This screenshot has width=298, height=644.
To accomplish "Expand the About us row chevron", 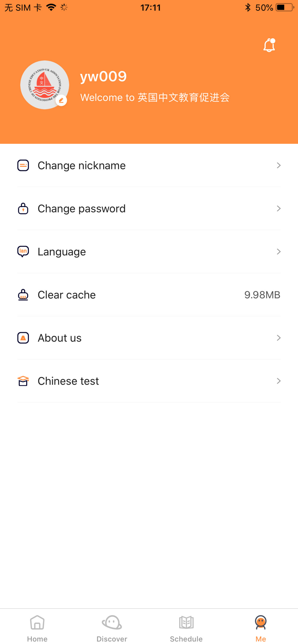I will click(279, 338).
